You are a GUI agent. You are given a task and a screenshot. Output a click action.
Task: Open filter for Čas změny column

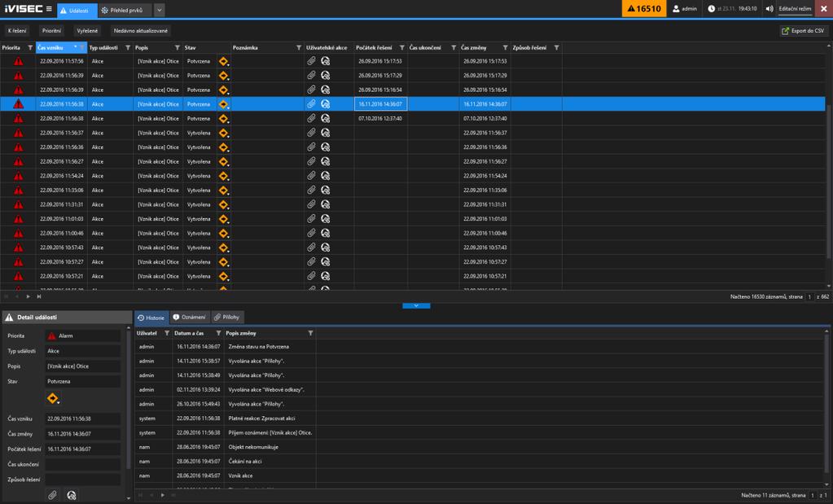pos(505,48)
